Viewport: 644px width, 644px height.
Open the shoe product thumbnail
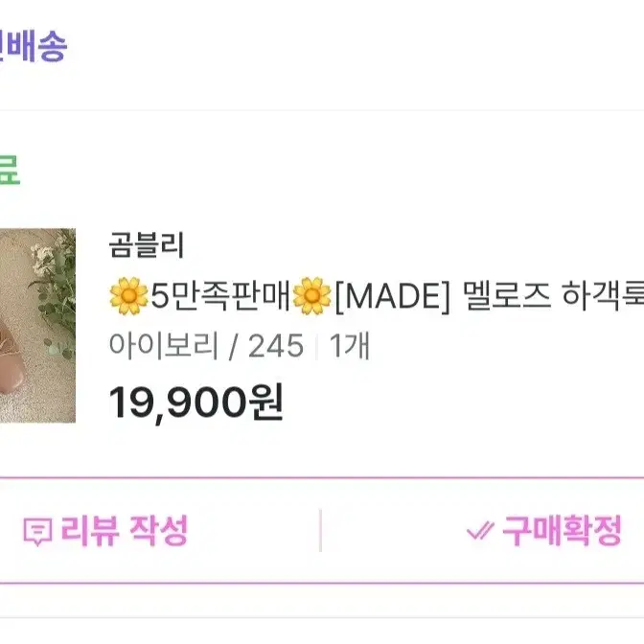click(x=37, y=325)
